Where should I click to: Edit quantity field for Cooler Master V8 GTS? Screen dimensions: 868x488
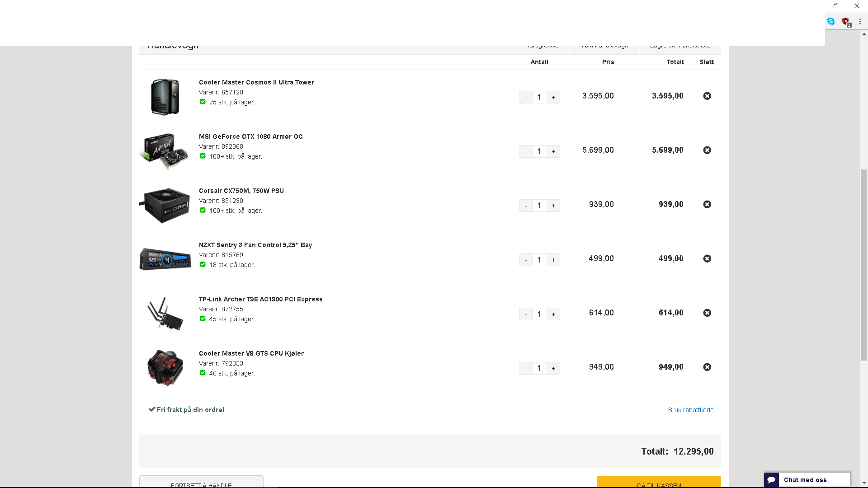click(539, 368)
